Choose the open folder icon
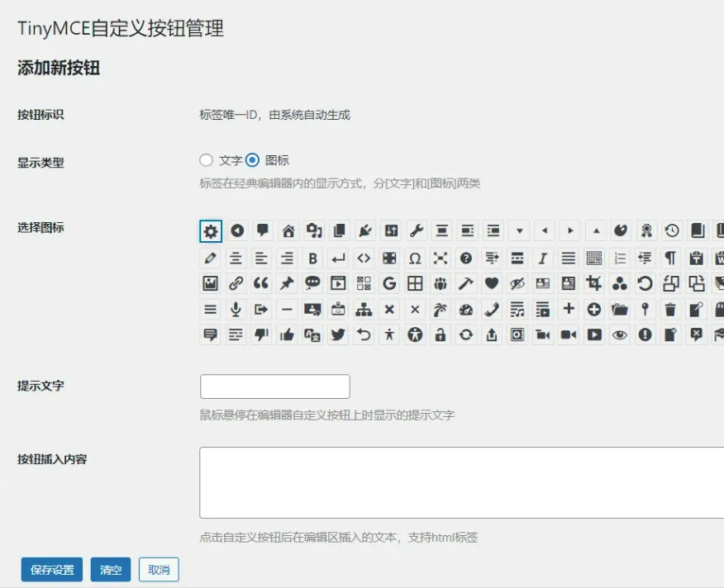This screenshot has width=724, height=588. 620,309
